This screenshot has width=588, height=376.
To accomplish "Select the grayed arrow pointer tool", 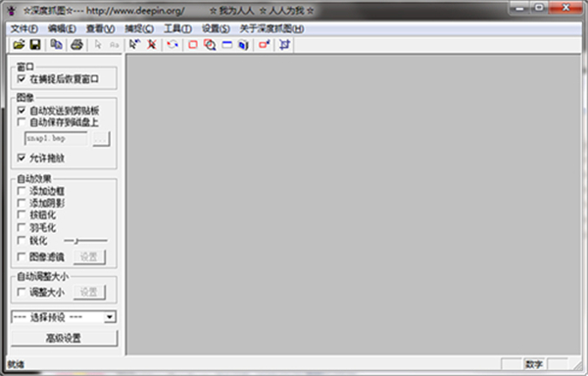I will tap(98, 45).
